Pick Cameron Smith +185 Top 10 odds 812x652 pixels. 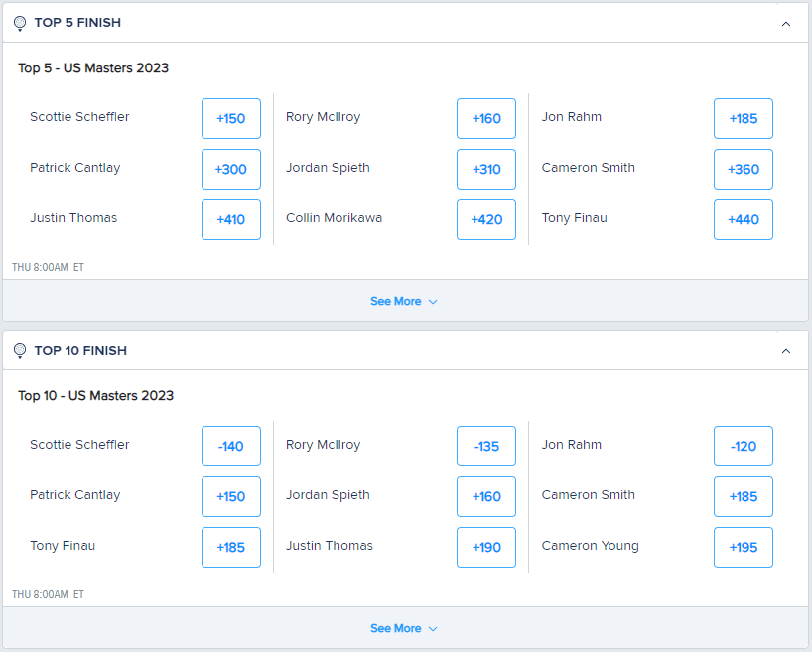click(744, 496)
